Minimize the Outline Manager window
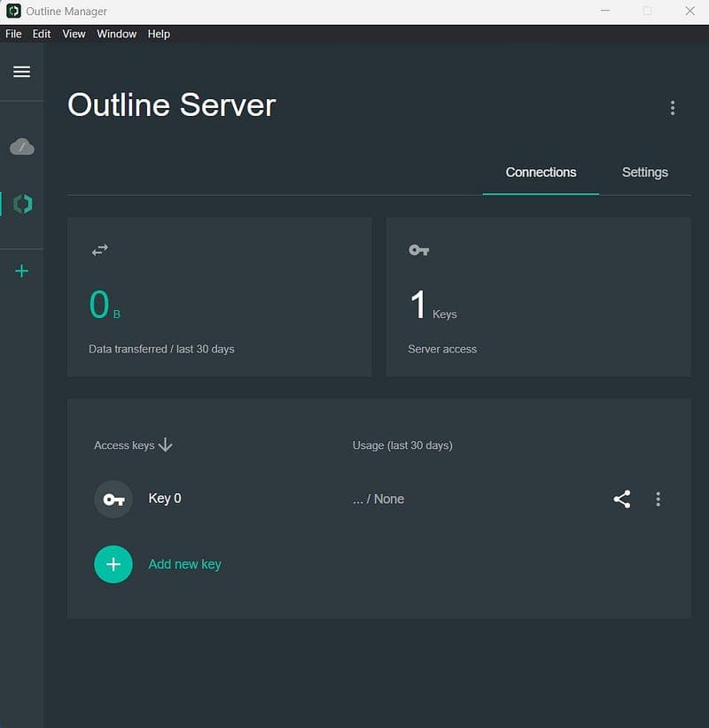The width and height of the screenshot is (709, 728). coord(605,11)
